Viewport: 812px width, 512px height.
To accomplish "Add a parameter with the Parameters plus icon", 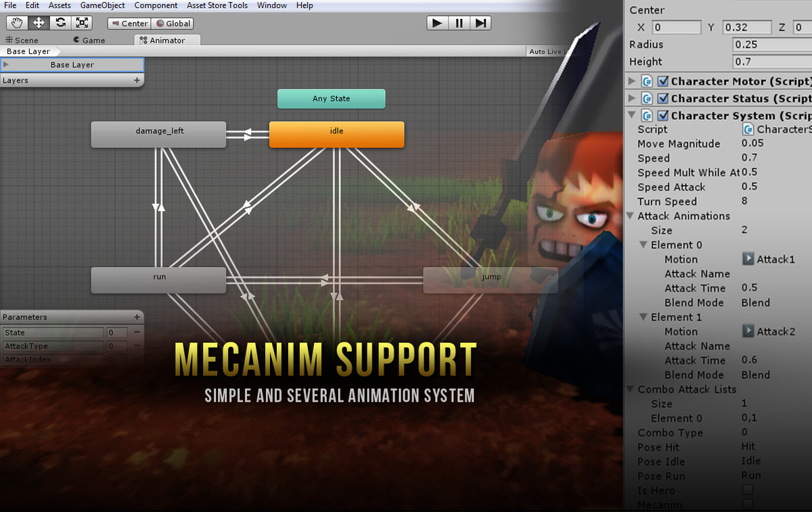I will 137,317.
